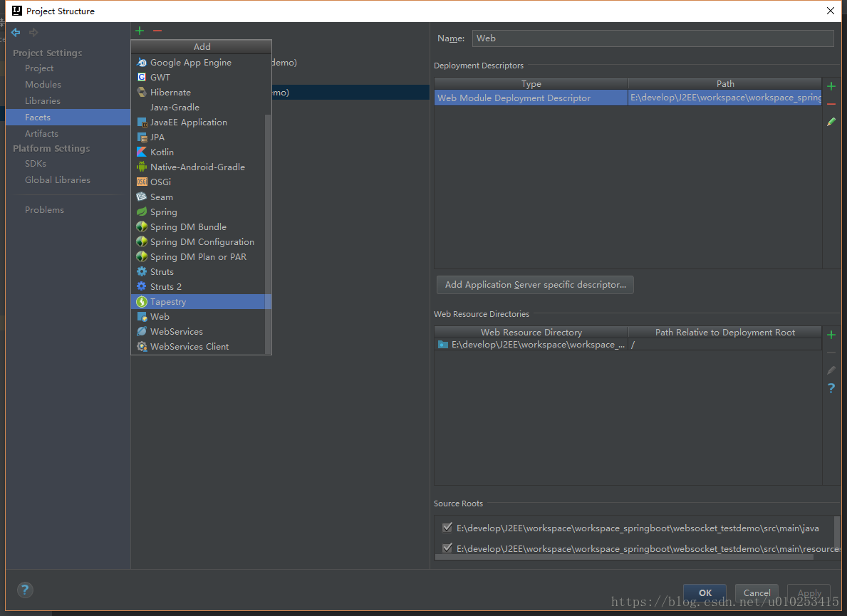Add a web resource directory with plus icon
The image size is (847, 616).
pos(831,335)
